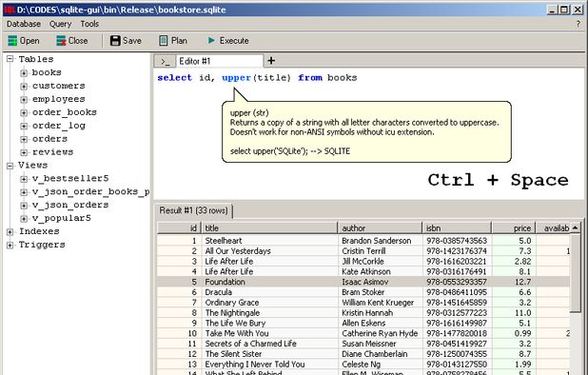
Task: Expand the v_json_orders view node
Action: 24,206
